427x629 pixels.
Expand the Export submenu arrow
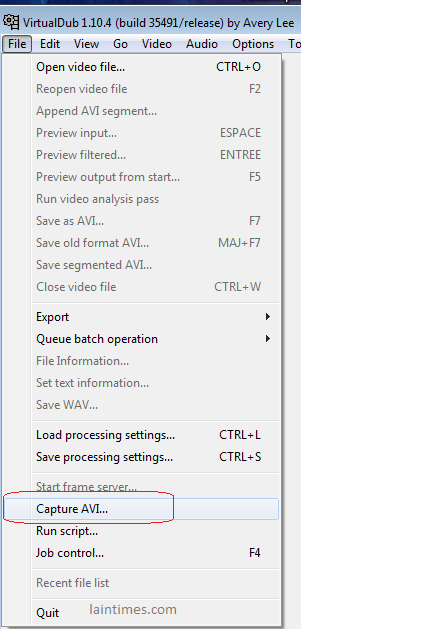[268, 317]
